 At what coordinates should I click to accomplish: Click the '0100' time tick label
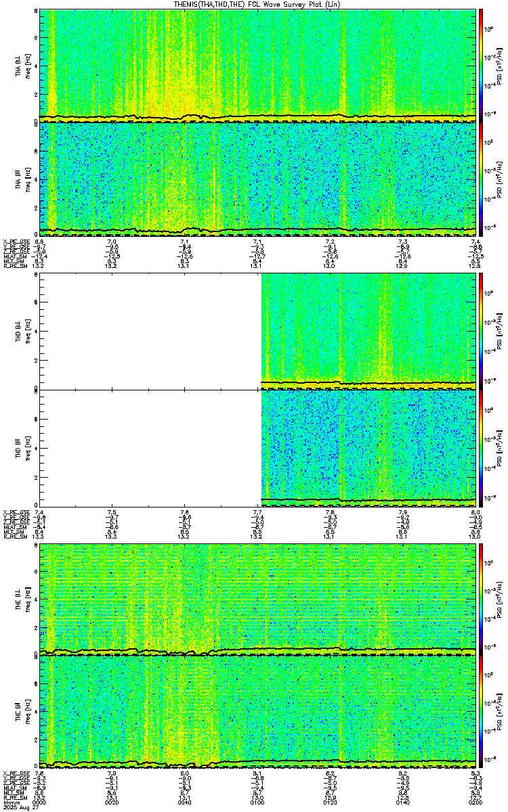[258, 803]
